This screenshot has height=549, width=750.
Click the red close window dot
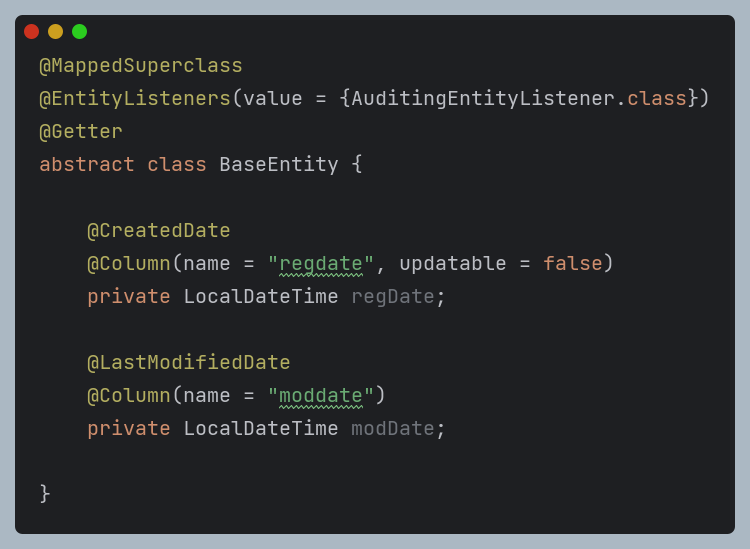click(32, 32)
